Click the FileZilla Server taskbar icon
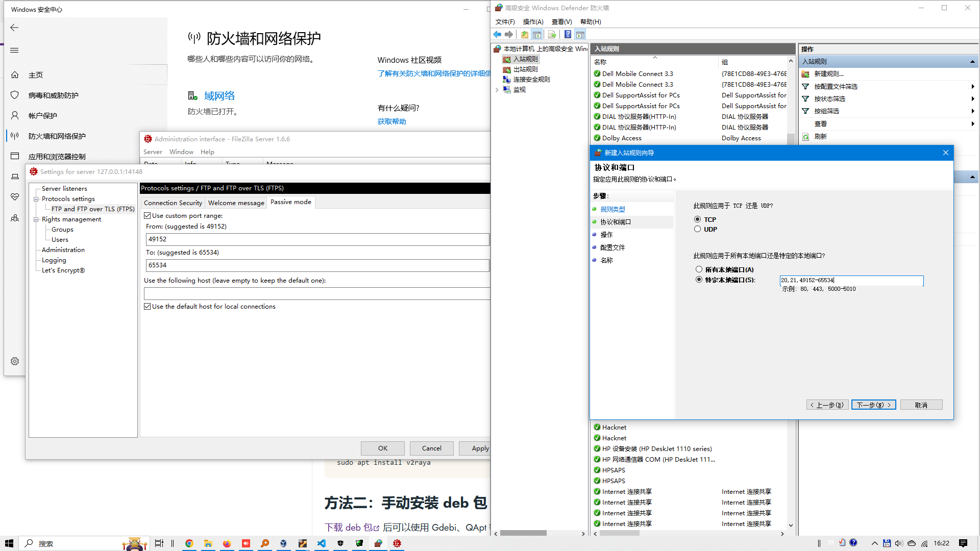 pyautogui.click(x=397, y=543)
